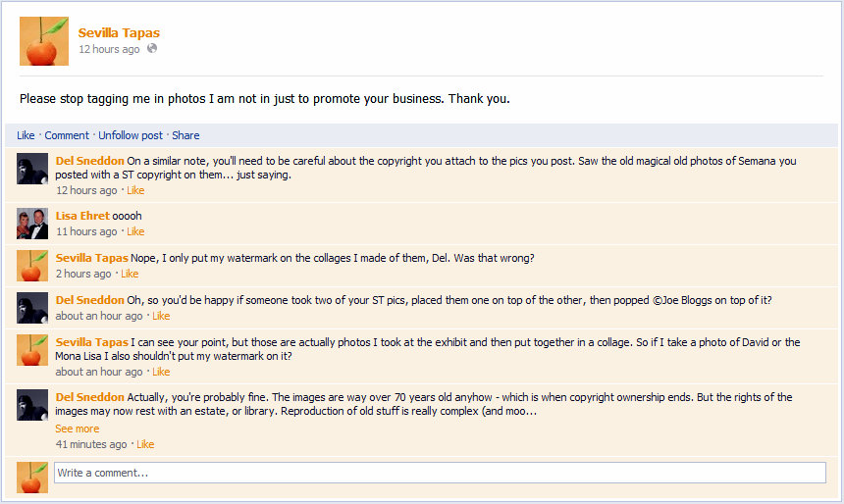Screen dimensions: 844x504
Task: Open Lisa Ehret's profile name link
Action: [82, 216]
